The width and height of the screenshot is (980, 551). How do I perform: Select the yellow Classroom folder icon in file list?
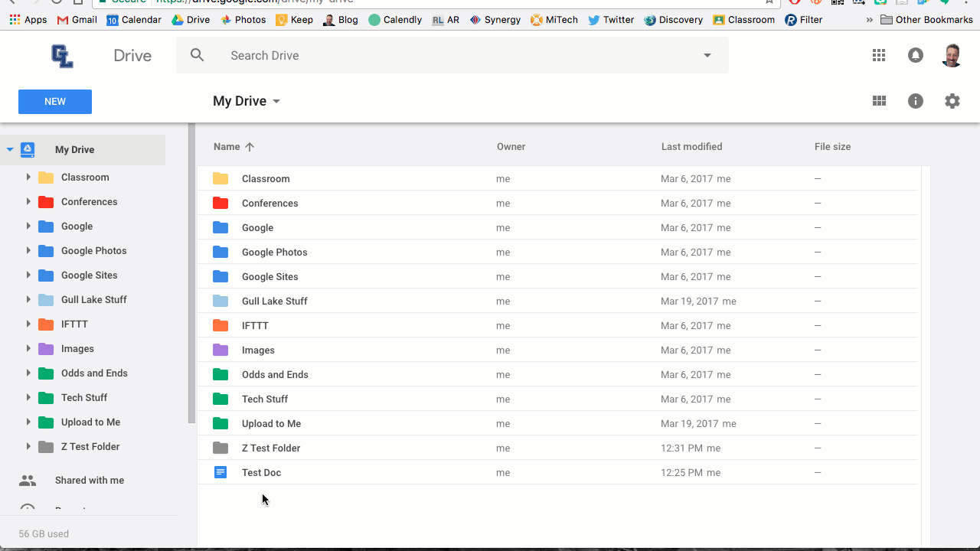pyautogui.click(x=220, y=178)
